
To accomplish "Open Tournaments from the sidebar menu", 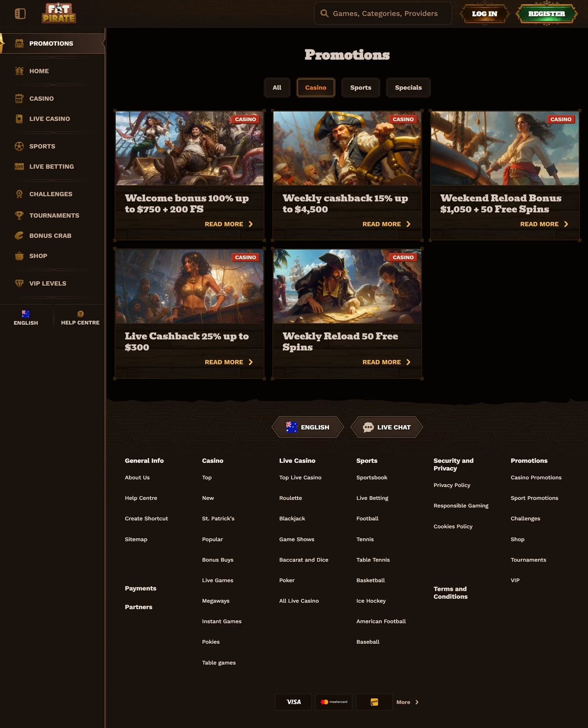I will point(54,215).
